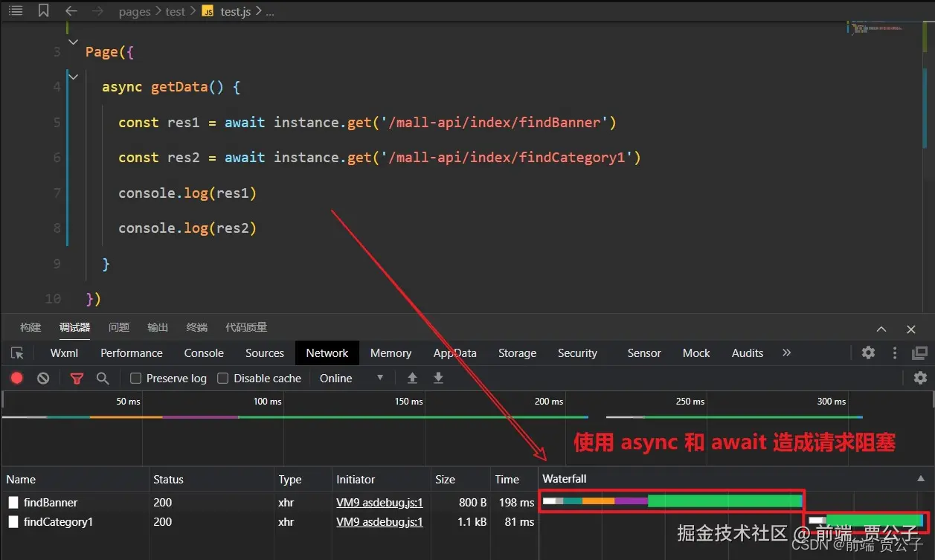Open the 输出 panel tab
This screenshot has width=935, height=560.
(x=158, y=327)
